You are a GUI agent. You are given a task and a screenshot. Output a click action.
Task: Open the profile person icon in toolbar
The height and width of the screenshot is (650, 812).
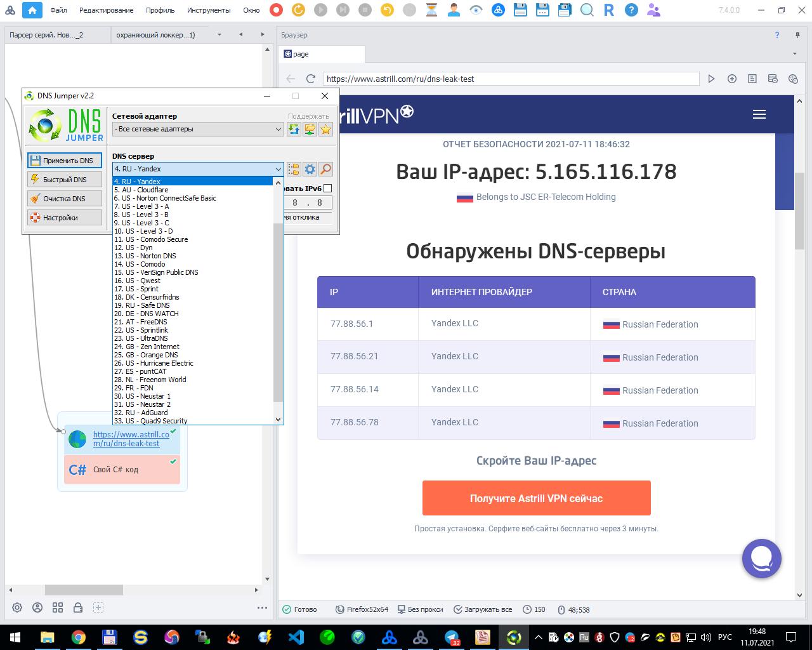[x=454, y=10]
